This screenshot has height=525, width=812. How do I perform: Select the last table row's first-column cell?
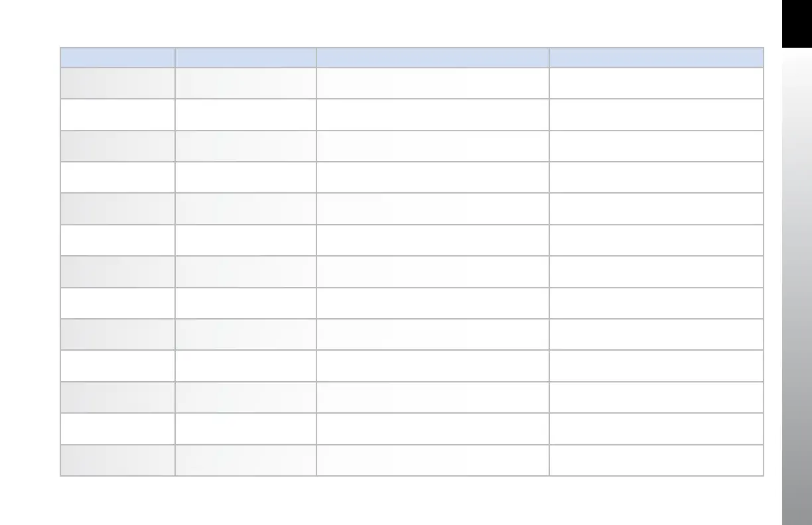click(117, 460)
